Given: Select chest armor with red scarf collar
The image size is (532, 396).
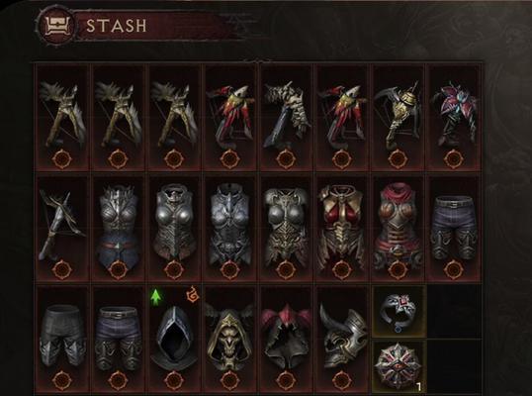Looking at the screenshot, I should 398,229.
